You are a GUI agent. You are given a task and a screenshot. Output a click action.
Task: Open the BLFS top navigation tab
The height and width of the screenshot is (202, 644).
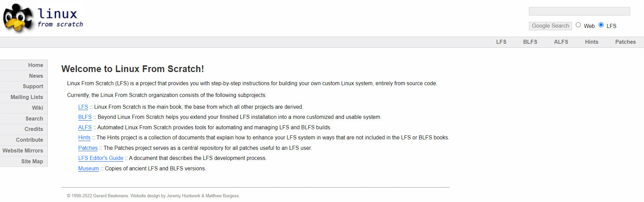point(530,42)
